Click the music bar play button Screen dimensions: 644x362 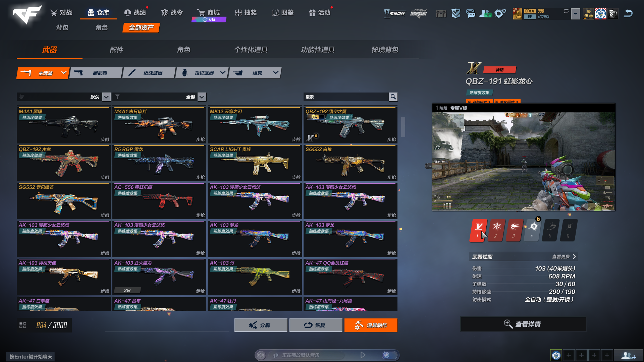pos(363,355)
